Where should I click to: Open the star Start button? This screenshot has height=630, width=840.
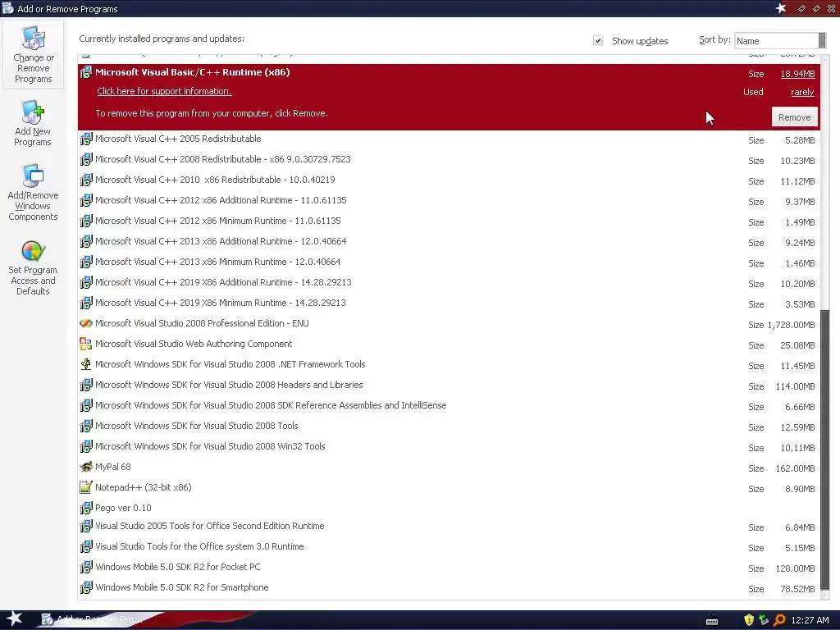tap(14, 619)
